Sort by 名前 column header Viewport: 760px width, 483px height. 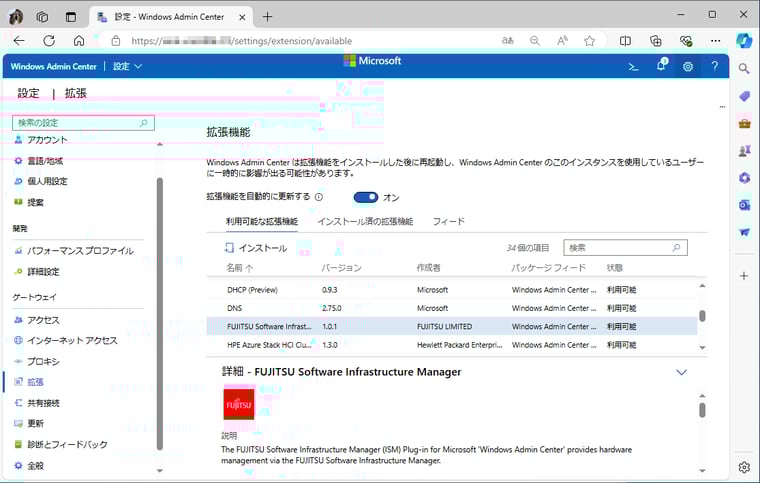pyautogui.click(x=239, y=268)
